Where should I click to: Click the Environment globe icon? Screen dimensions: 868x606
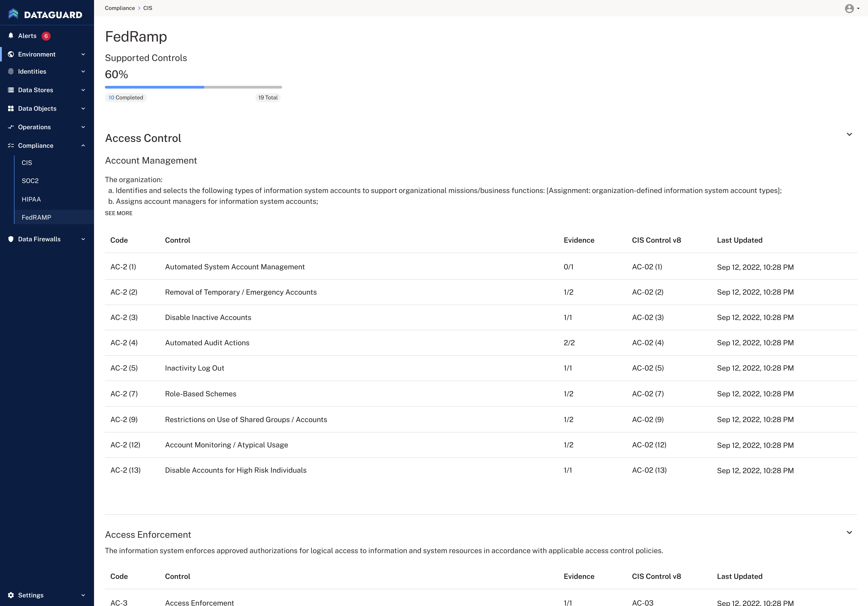click(11, 54)
